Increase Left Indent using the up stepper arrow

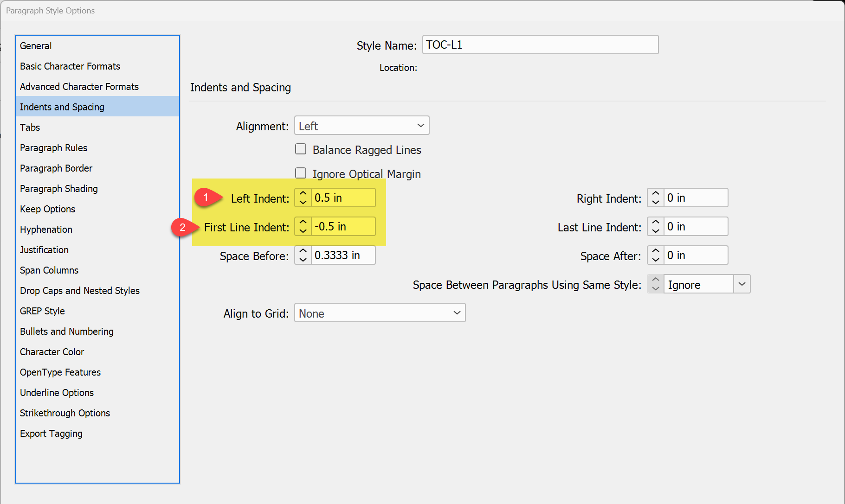click(x=302, y=194)
